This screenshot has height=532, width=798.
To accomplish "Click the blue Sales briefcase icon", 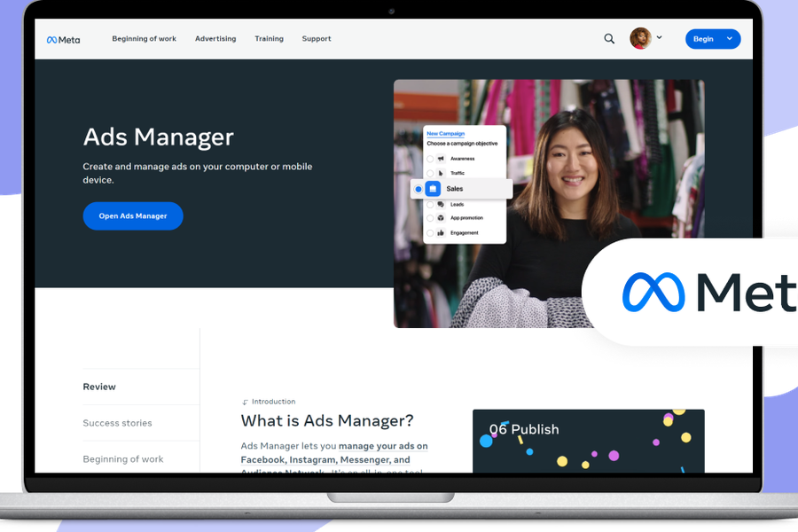I will click(x=433, y=188).
